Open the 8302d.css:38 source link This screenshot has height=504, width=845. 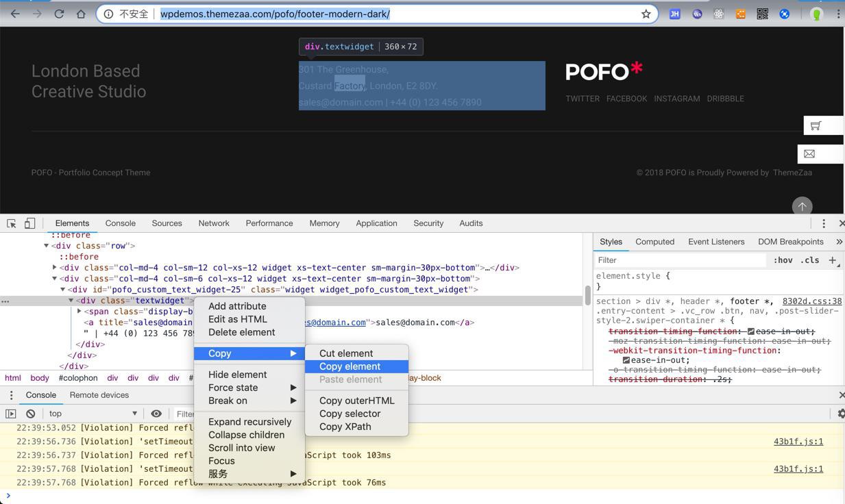(812, 301)
